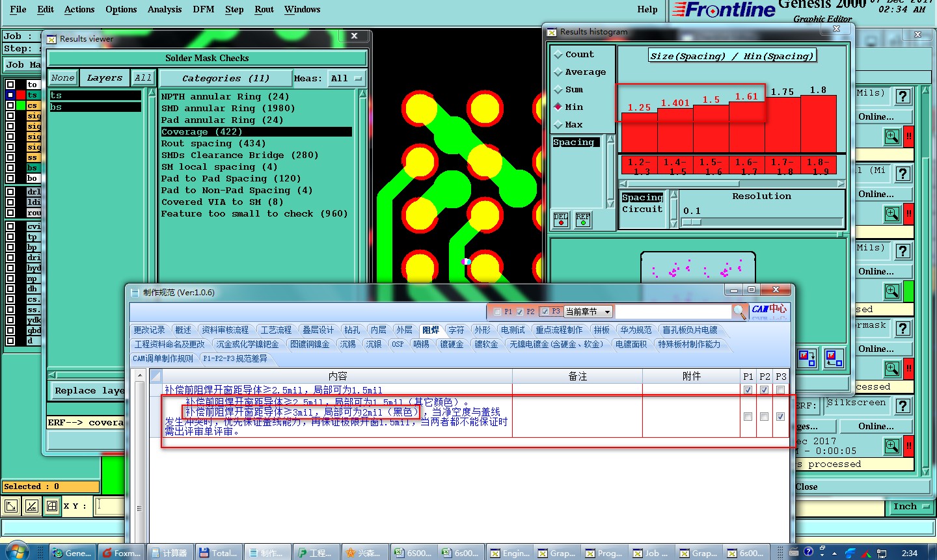This screenshot has height=560, width=937.
Task: Open the DFM menu
Action: click(x=204, y=10)
